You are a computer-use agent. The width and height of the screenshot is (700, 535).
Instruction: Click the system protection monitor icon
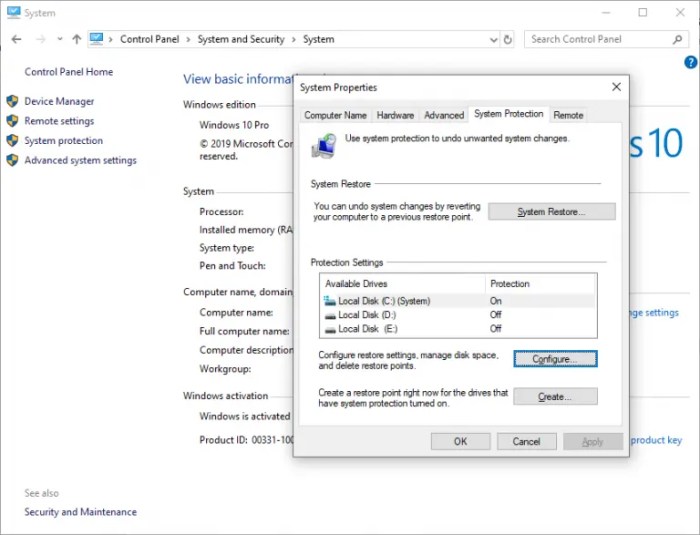pos(323,145)
